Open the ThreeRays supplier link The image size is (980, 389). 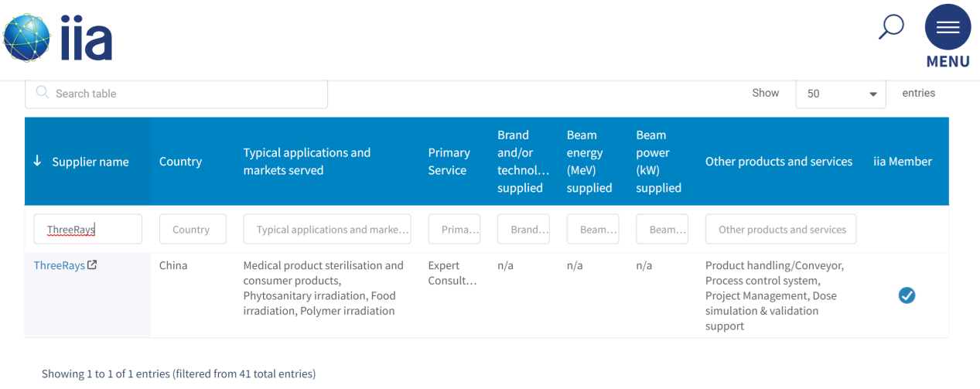(60, 265)
